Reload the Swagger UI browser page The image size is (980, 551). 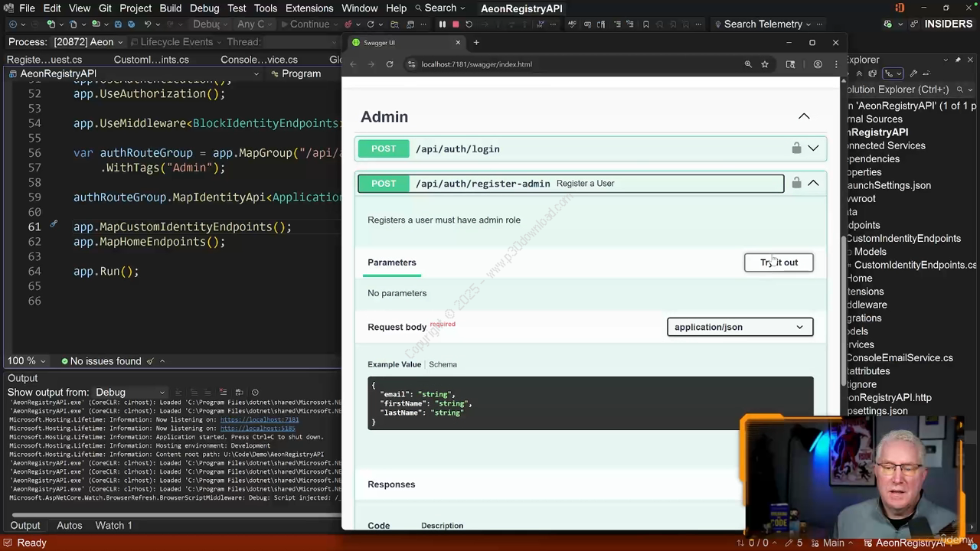point(390,64)
